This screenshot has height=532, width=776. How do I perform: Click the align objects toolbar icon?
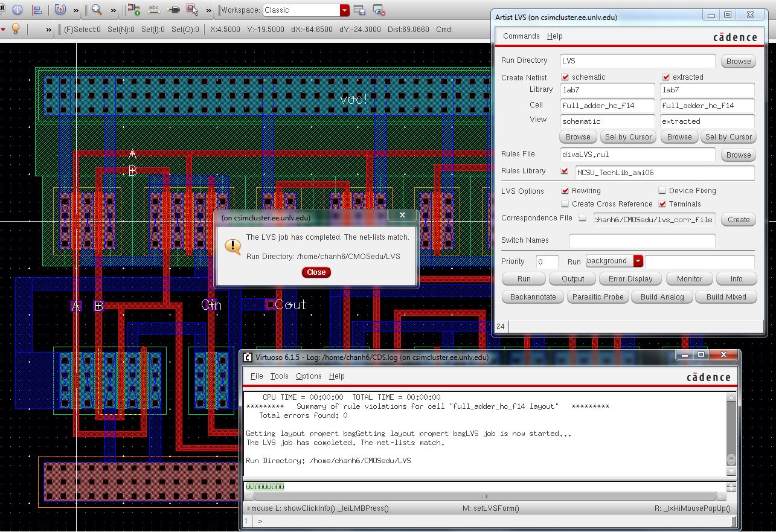(37, 10)
